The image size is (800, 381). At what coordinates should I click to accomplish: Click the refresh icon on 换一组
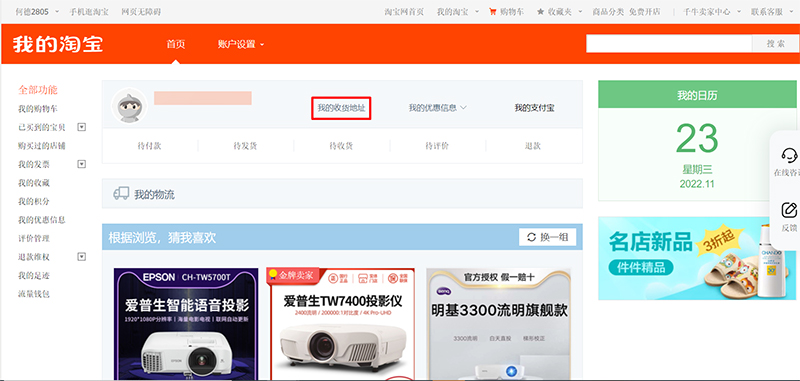click(x=532, y=237)
